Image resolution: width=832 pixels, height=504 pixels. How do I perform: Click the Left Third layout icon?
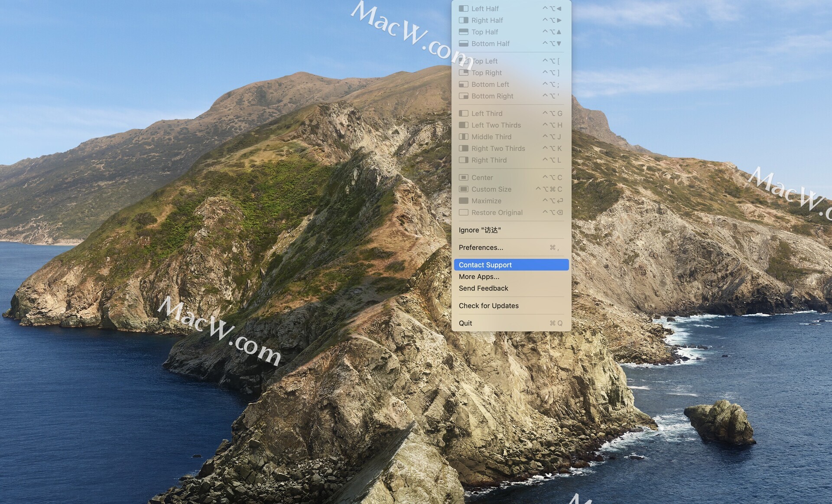coord(463,114)
